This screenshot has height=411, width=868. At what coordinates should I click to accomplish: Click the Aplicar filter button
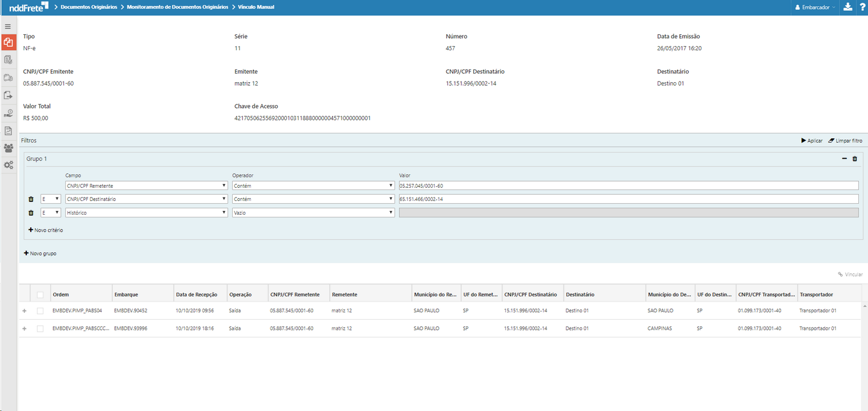[812, 140]
